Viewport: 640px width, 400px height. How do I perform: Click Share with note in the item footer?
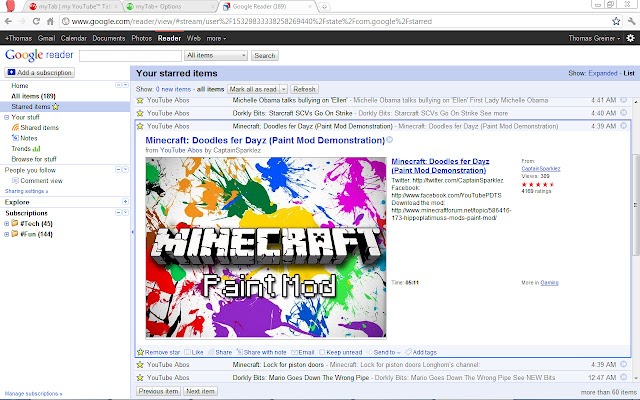[262, 352]
